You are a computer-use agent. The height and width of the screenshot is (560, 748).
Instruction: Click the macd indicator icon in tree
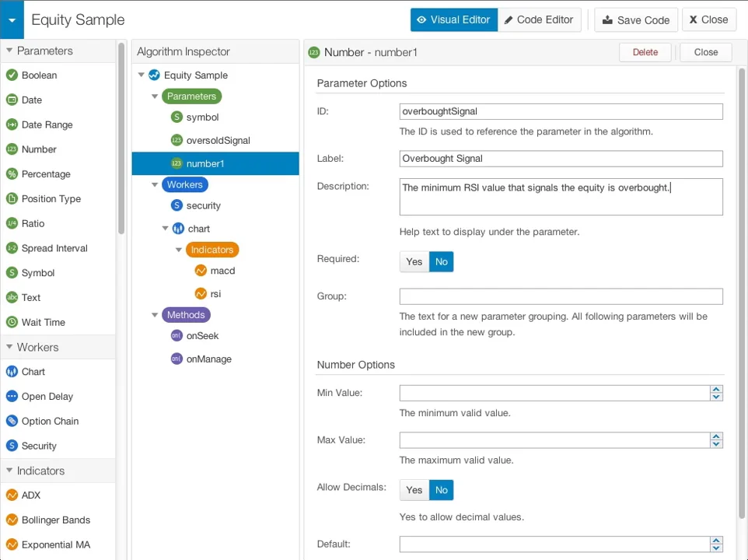coord(201,271)
